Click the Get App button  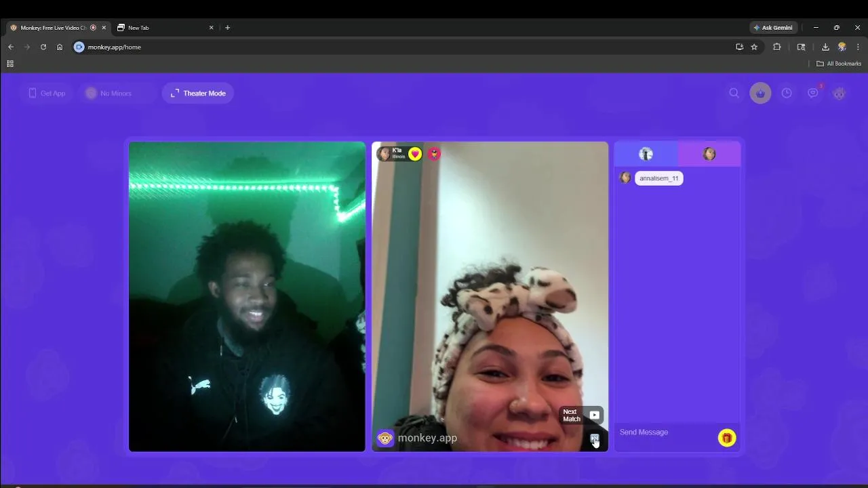[47, 93]
